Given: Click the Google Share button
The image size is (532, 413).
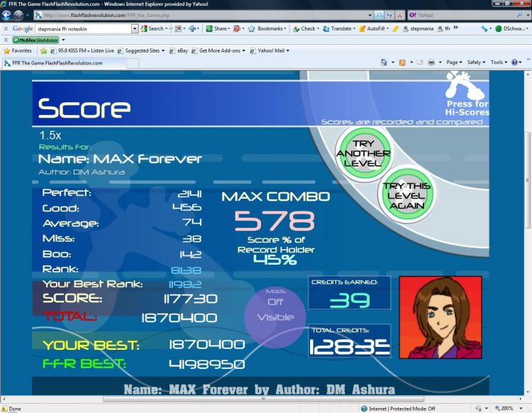Looking at the screenshot, I should tap(217, 29).
